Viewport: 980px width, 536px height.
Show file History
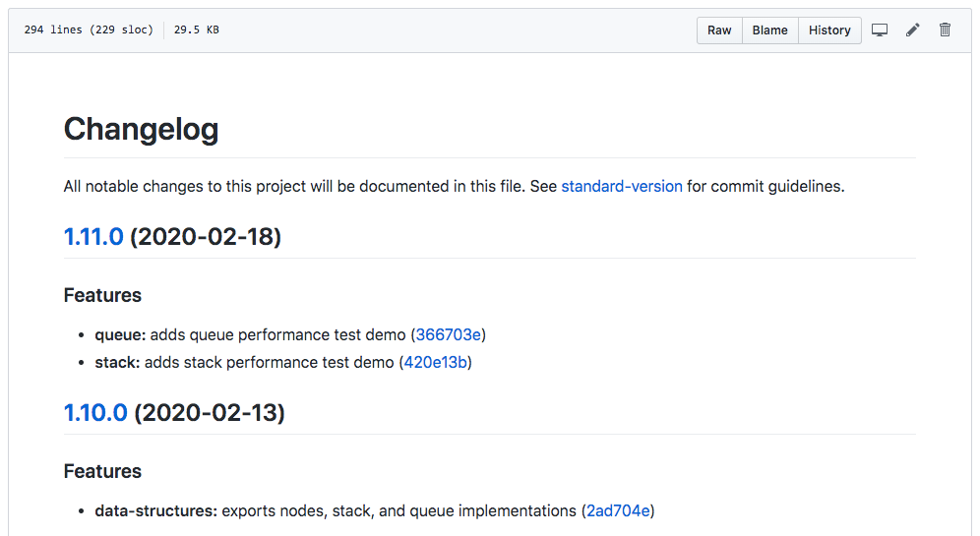829,30
